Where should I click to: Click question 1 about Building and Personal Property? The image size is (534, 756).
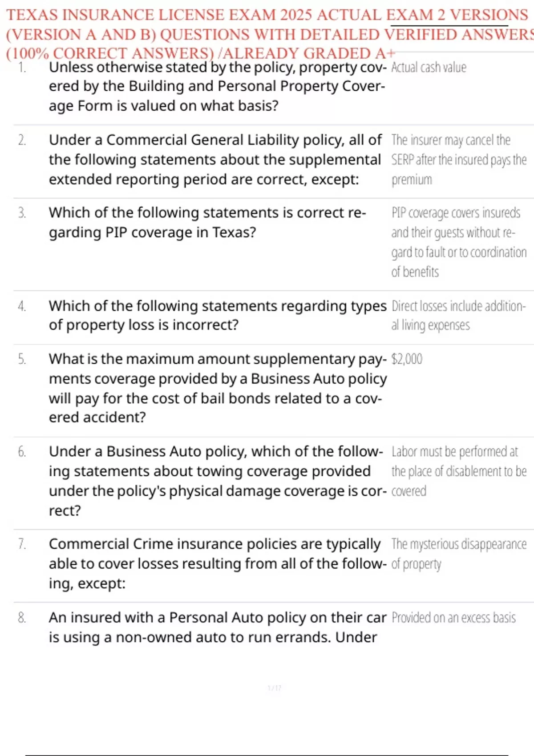(217, 87)
